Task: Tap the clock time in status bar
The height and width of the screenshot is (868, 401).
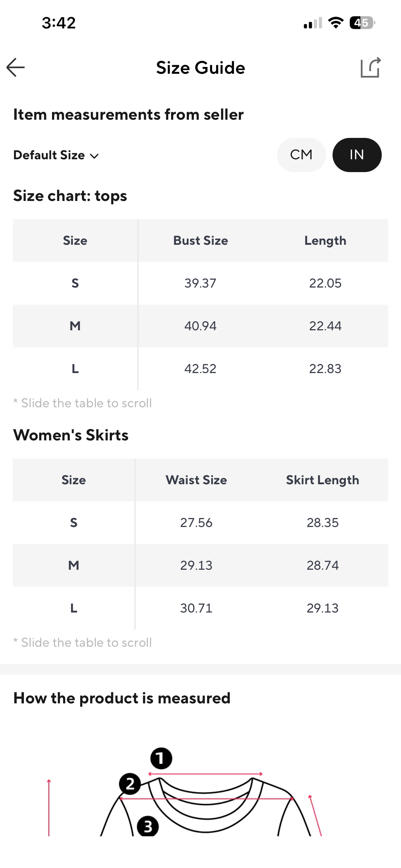Action: pos(59,23)
